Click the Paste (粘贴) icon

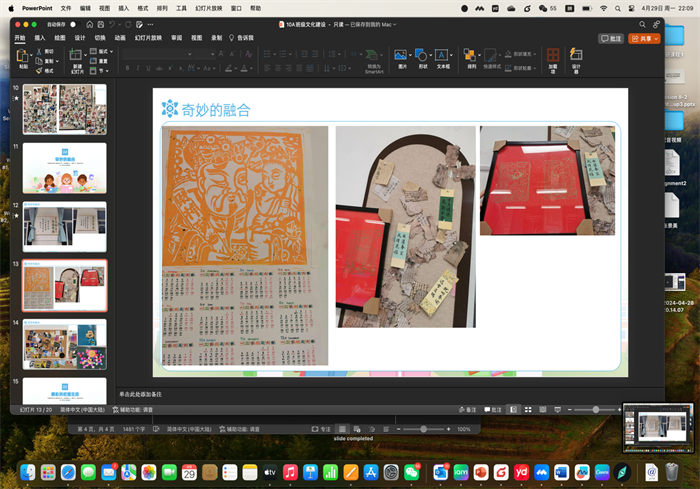point(22,56)
